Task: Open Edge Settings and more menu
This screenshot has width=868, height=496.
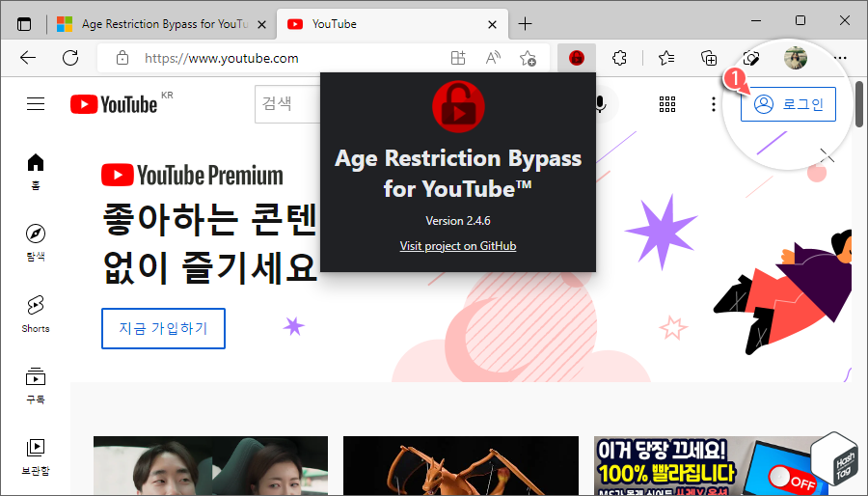Action: (x=840, y=58)
